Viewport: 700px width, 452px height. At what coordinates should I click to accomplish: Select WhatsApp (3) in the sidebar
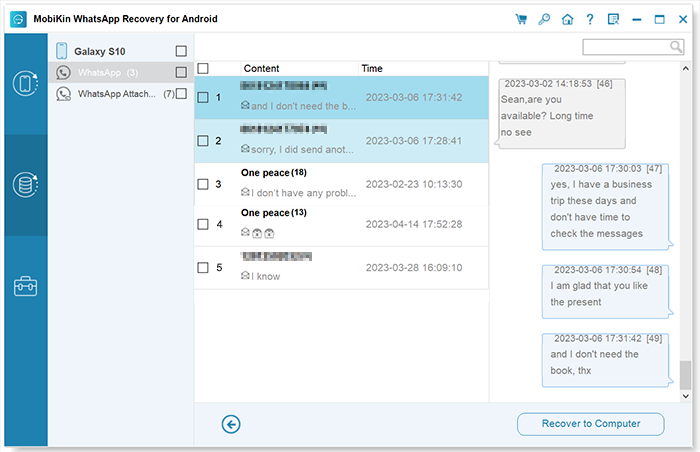tap(121, 72)
